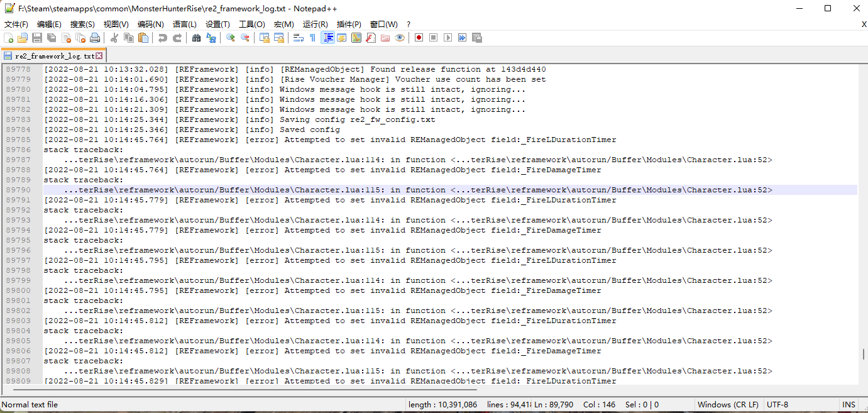This screenshot has height=413, width=868.
Task: Show all characters using pilcrow icon
Action: (313, 38)
